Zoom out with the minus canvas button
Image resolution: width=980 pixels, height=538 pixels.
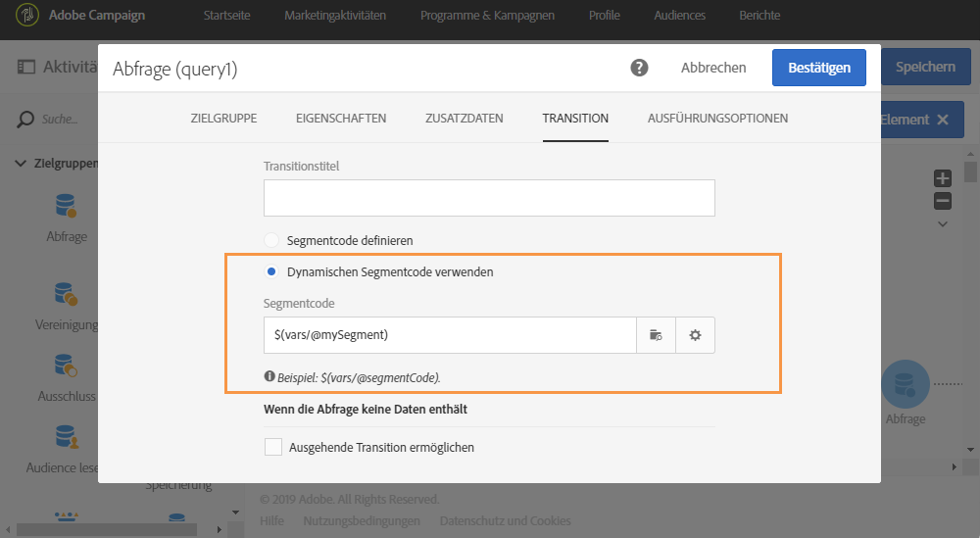tap(943, 201)
